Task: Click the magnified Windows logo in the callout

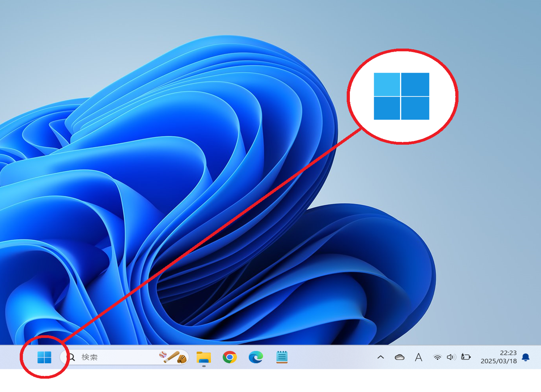Action: [x=402, y=97]
